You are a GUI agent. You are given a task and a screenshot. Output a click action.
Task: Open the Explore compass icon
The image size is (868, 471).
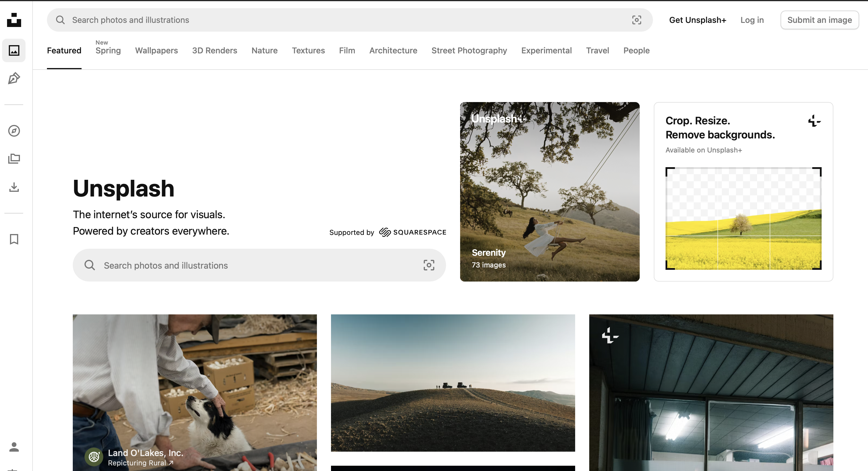[x=14, y=131]
